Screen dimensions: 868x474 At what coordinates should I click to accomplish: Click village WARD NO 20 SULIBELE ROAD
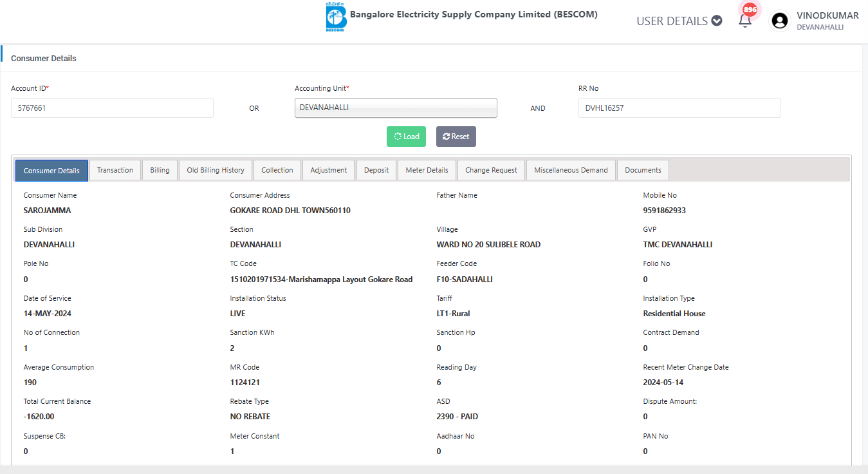point(488,245)
